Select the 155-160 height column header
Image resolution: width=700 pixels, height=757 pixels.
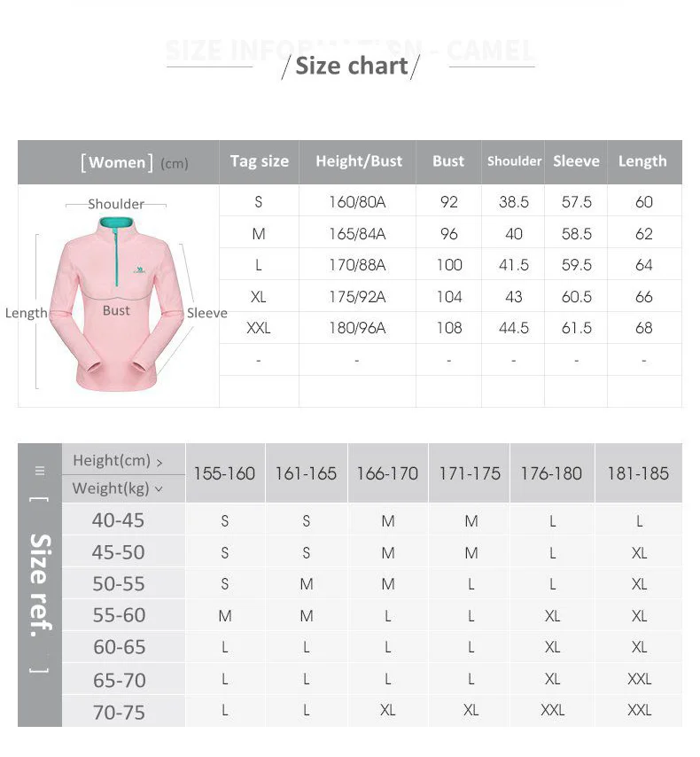pyautogui.click(x=224, y=473)
